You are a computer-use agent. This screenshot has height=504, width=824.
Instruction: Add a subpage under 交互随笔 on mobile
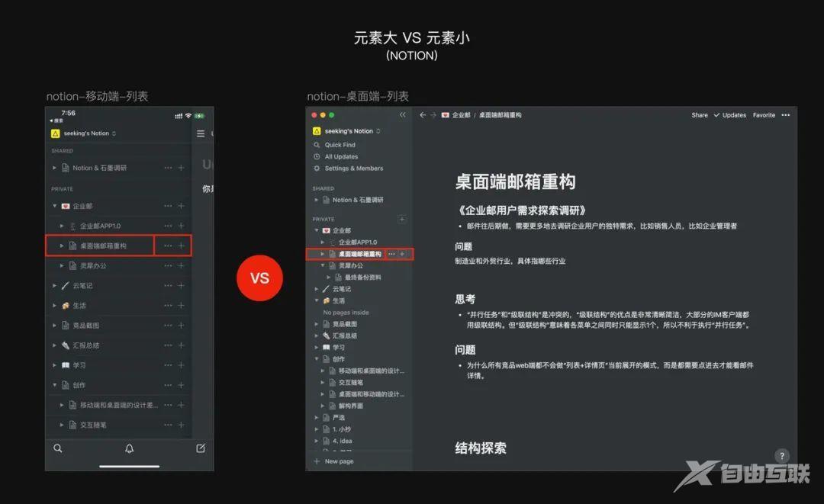point(181,425)
